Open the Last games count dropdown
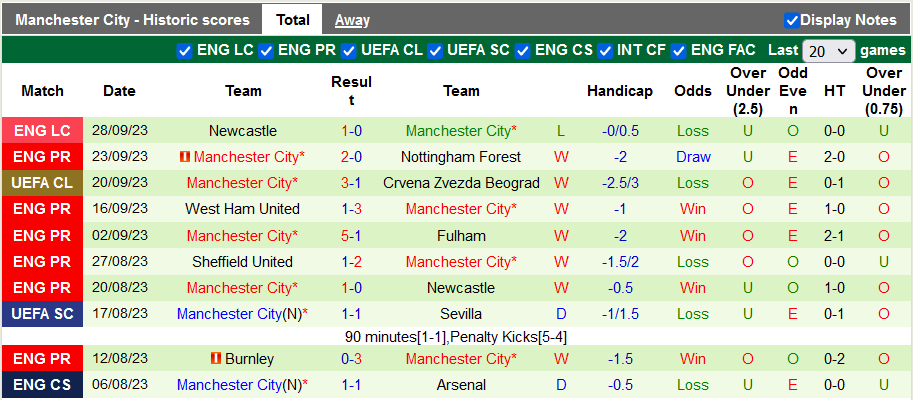 829,50
